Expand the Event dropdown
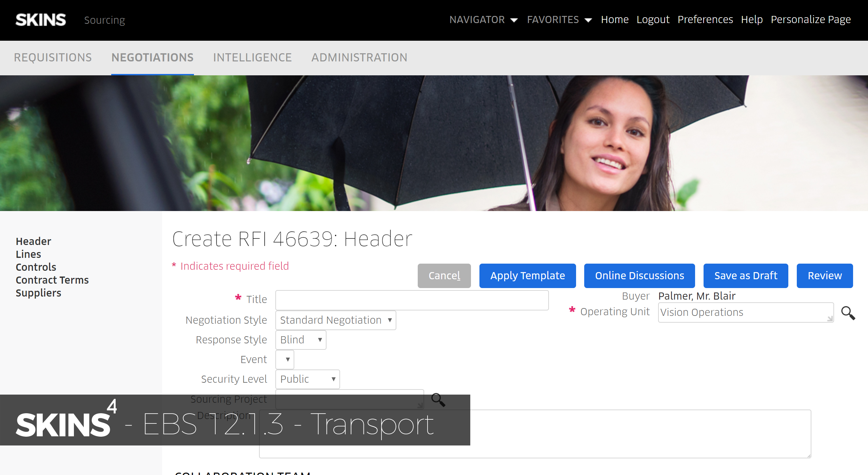The image size is (868, 475). (x=285, y=359)
